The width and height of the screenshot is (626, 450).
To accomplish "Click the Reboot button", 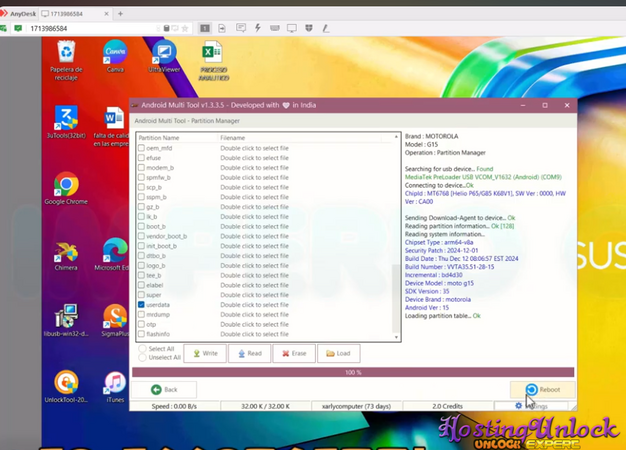I will 541,389.
